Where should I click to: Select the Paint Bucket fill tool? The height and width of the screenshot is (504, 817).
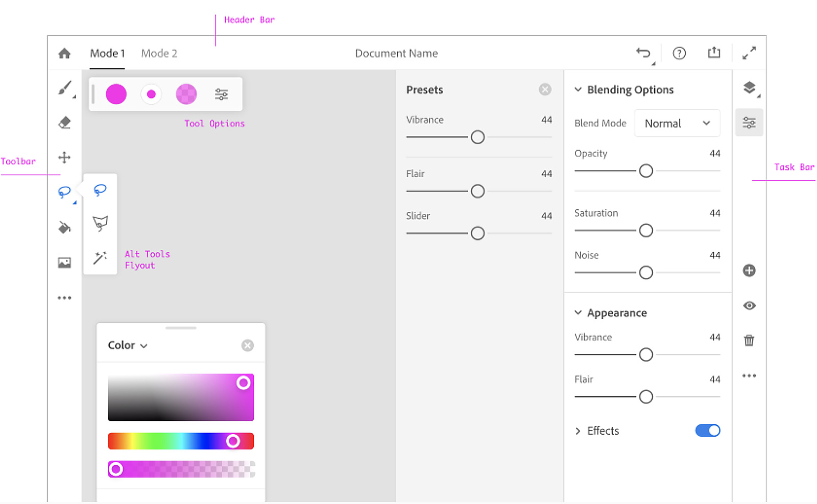(x=64, y=227)
